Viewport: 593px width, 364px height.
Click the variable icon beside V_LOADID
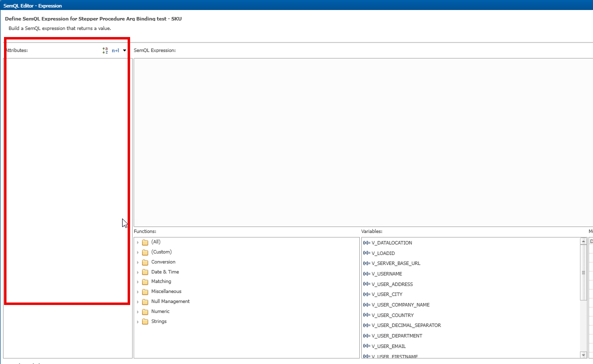(x=366, y=253)
